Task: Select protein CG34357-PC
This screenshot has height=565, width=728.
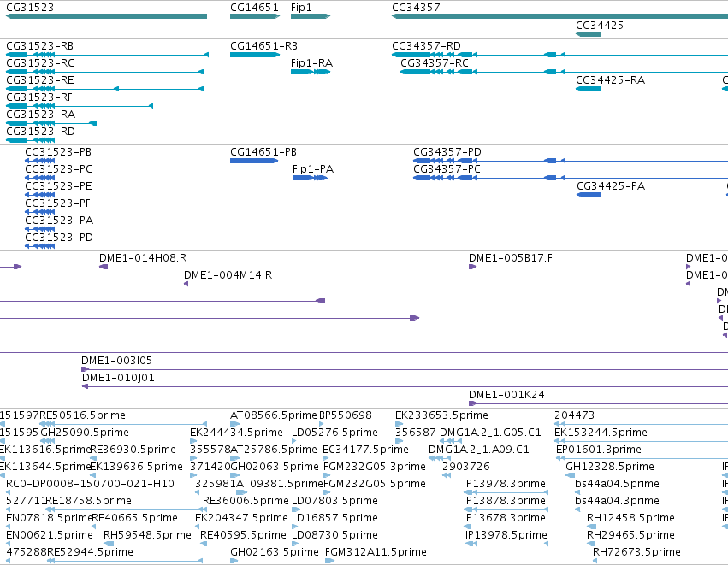Action: coord(571,178)
